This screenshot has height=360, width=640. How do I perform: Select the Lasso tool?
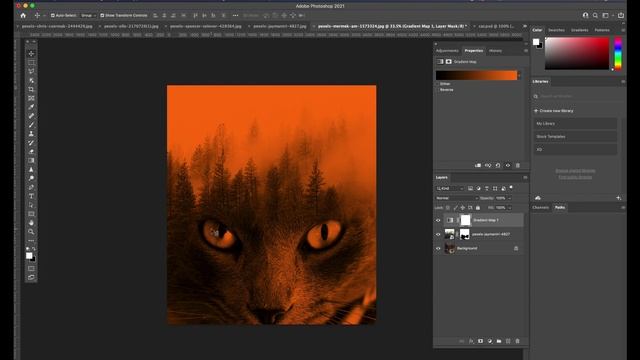coord(31,71)
